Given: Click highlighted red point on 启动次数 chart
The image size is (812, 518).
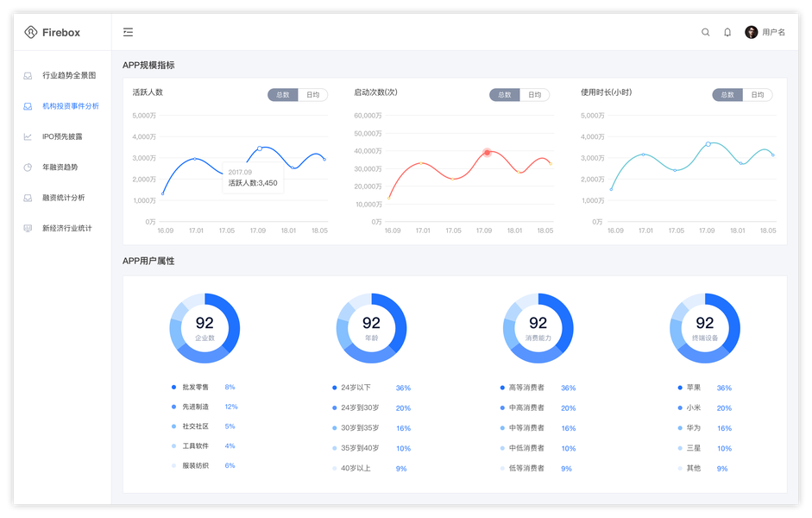Looking at the screenshot, I should coord(487,152).
